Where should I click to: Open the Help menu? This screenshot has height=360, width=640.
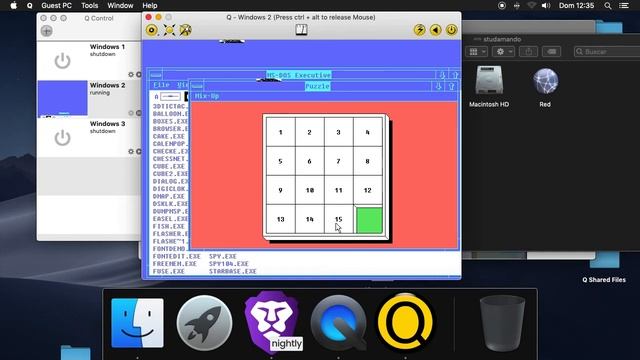[150, 6]
